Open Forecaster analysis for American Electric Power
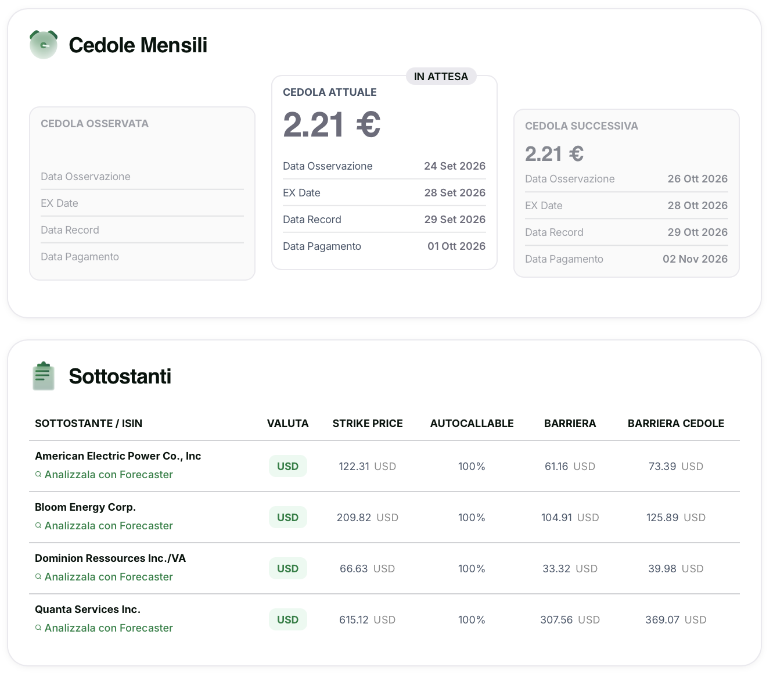 pos(109,475)
